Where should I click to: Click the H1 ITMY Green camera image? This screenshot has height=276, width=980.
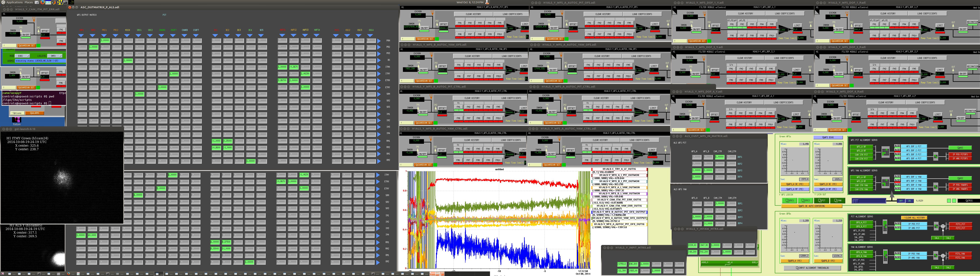62,178
